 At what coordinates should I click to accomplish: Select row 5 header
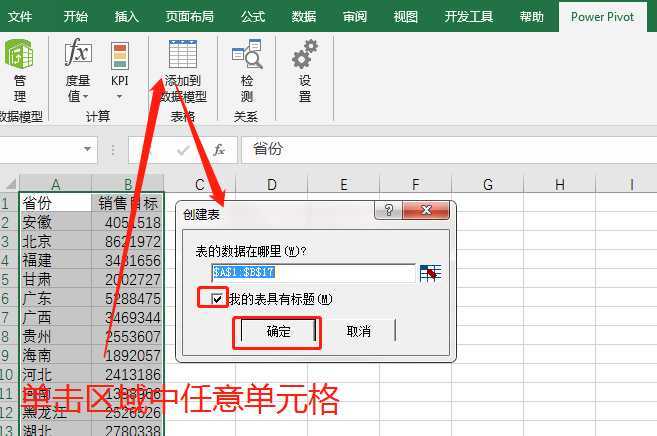[x=9, y=279]
